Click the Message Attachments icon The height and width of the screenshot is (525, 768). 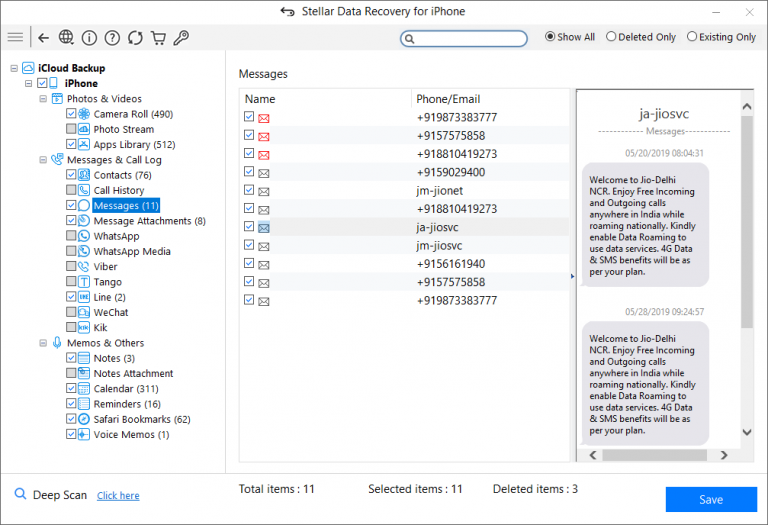click(x=84, y=221)
